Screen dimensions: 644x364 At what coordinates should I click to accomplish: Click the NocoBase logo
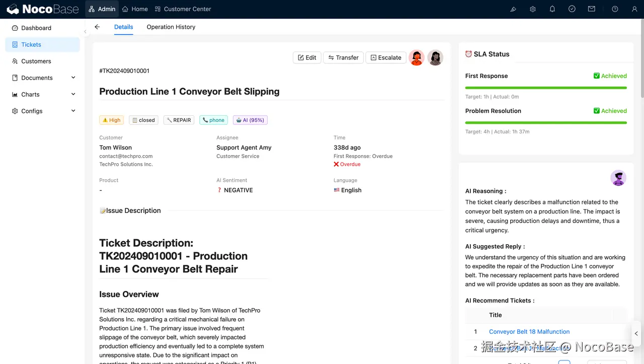pyautogui.click(x=43, y=9)
